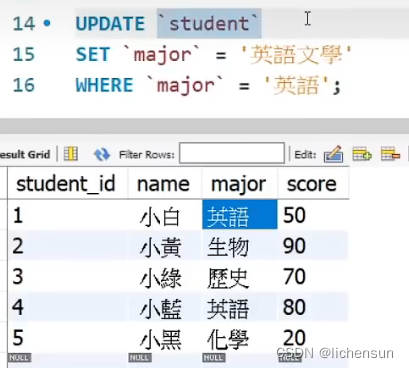Click the execution marker dot on line 14
Image resolution: width=409 pixels, height=368 pixels.
pyautogui.click(x=47, y=23)
